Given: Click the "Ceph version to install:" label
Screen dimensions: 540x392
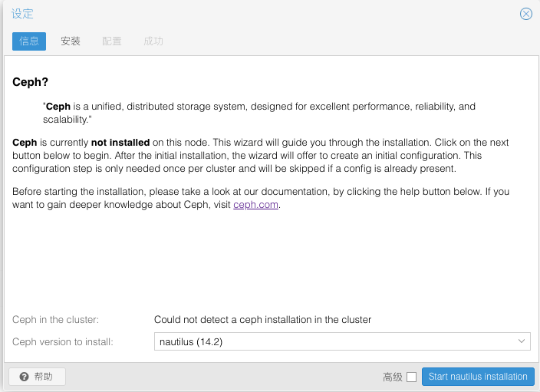Looking at the screenshot, I should pyautogui.click(x=63, y=341).
